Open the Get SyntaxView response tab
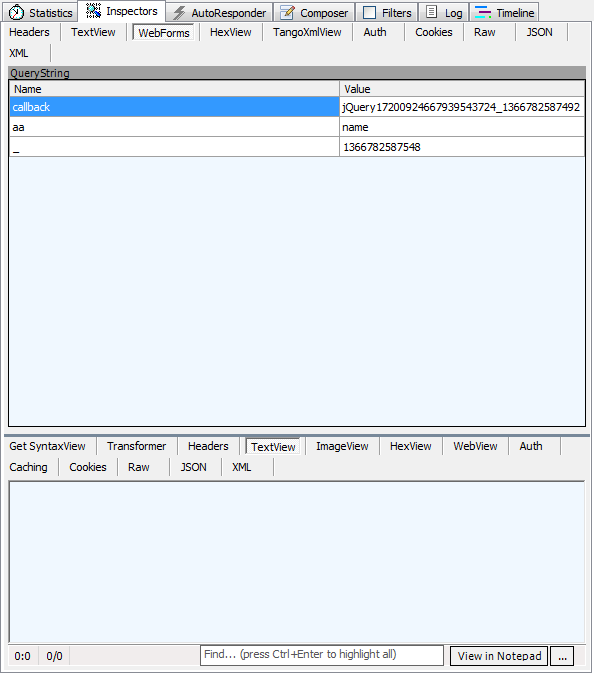Screen dimensions: 594x674 (x=47, y=446)
